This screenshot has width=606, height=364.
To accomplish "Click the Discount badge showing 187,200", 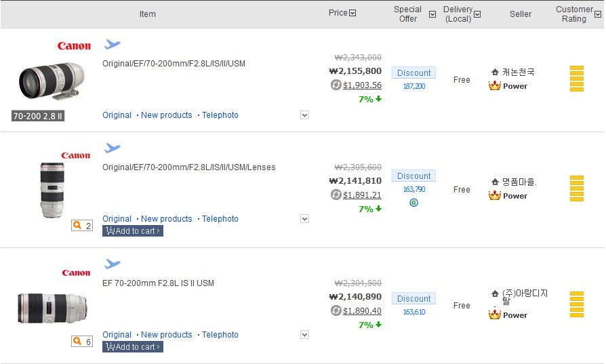I will pos(413,73).
